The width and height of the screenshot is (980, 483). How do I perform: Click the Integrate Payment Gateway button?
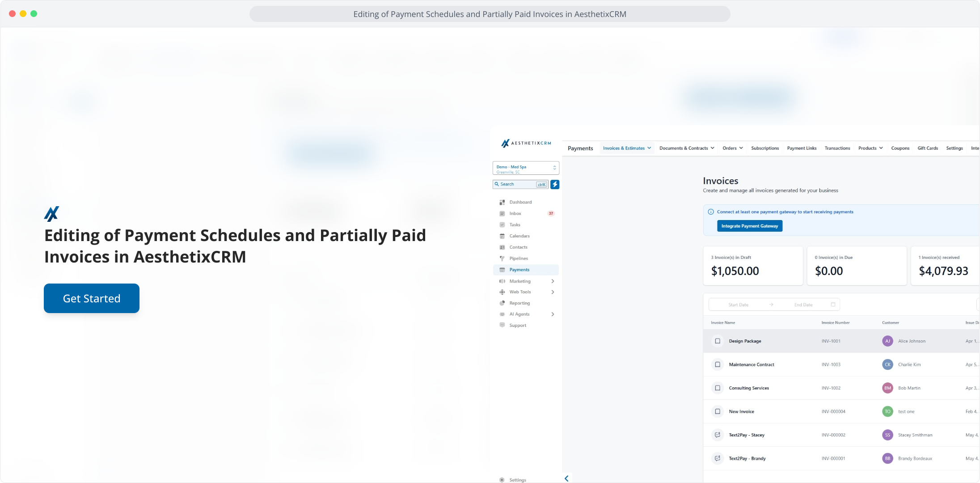749,226
